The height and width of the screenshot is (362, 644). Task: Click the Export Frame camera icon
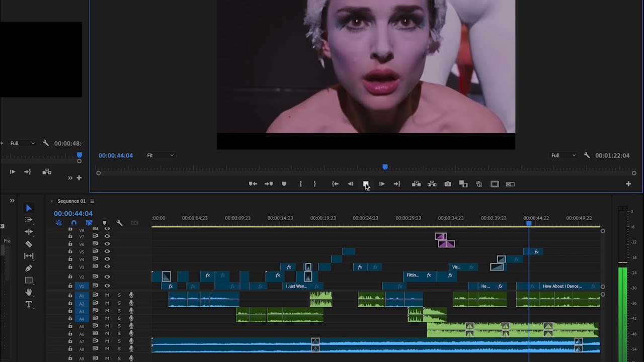448,184
